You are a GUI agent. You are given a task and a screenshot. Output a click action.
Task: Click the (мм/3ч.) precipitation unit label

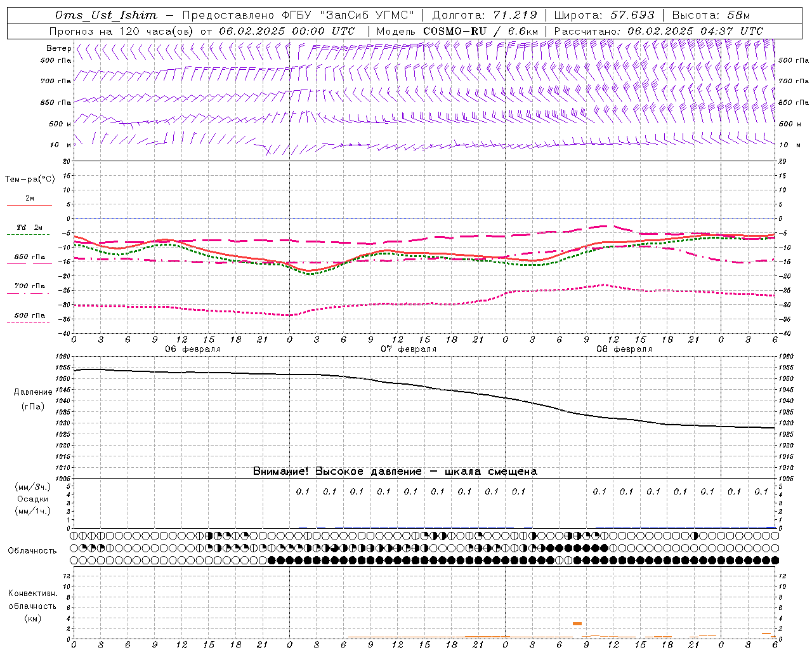pyautogui.click(x=33, y=487)
